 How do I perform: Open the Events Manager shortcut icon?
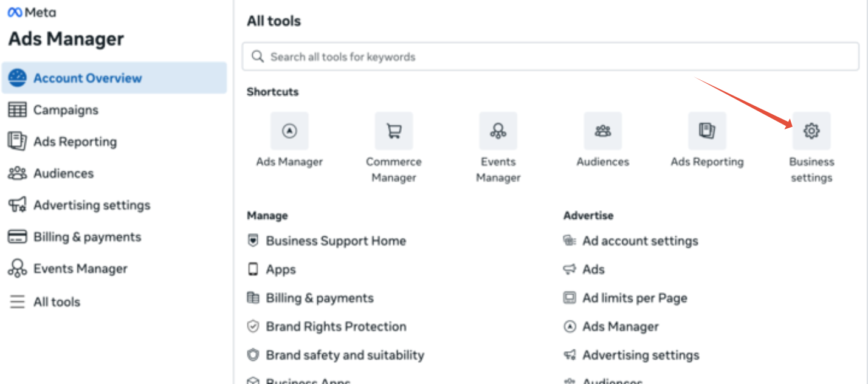click(x=498, y=131)
